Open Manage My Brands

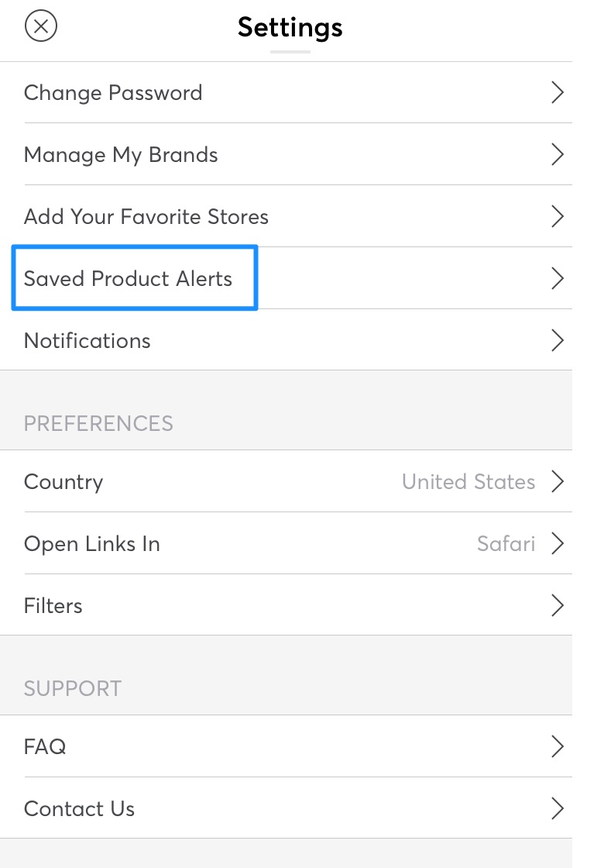pos(286,154)
